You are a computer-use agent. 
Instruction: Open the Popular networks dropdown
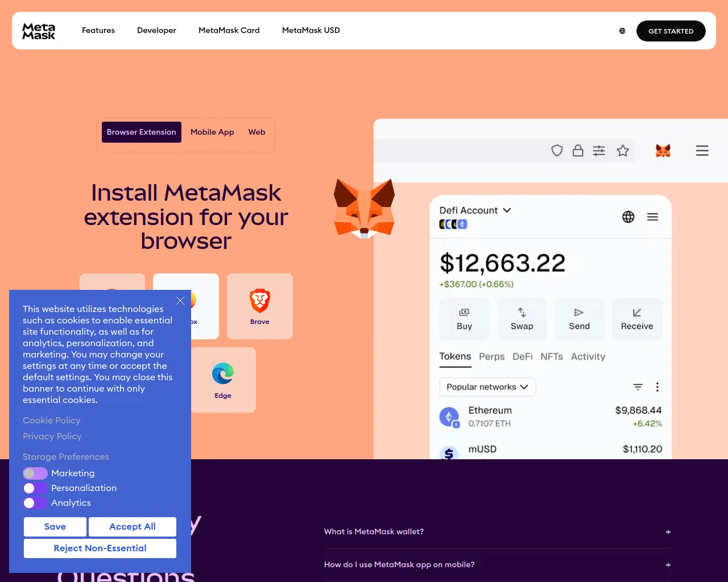(x=487, y=387)
